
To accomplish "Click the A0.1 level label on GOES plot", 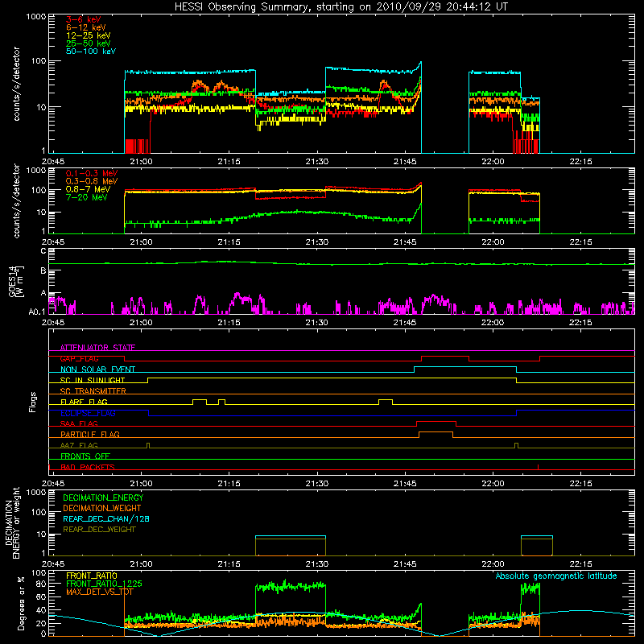I will click(x=37, y=312).
